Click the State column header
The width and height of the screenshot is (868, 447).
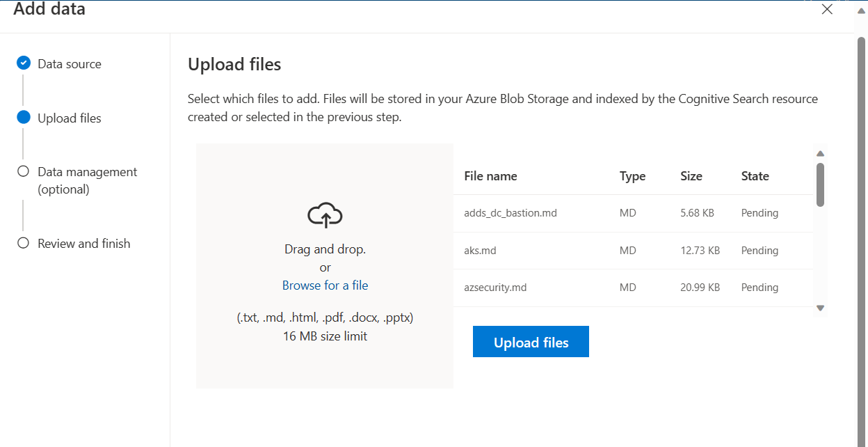755,175
